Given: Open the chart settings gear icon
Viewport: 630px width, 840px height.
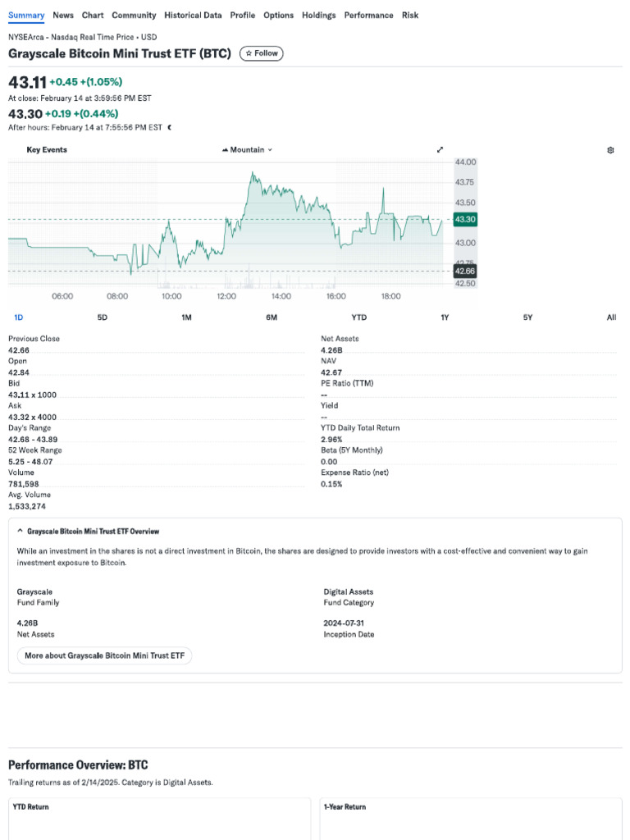Looking at the screenshot, I should [x=610, y=150].
